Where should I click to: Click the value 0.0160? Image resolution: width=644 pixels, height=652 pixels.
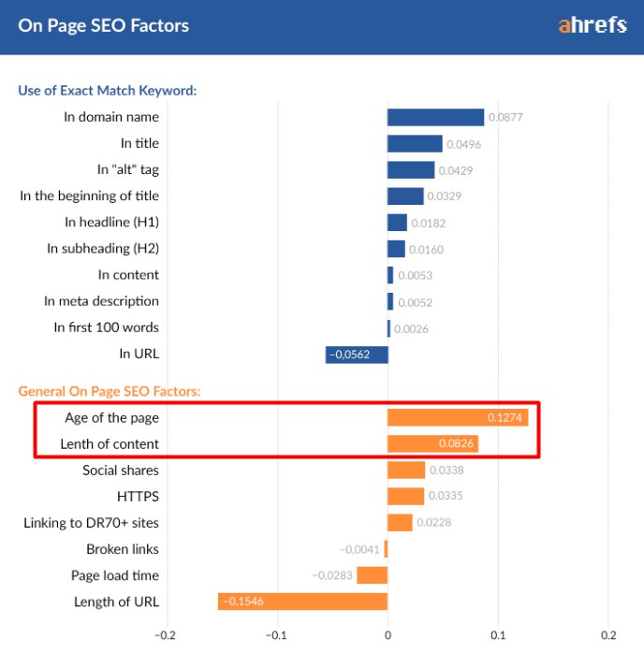point(427,250)
